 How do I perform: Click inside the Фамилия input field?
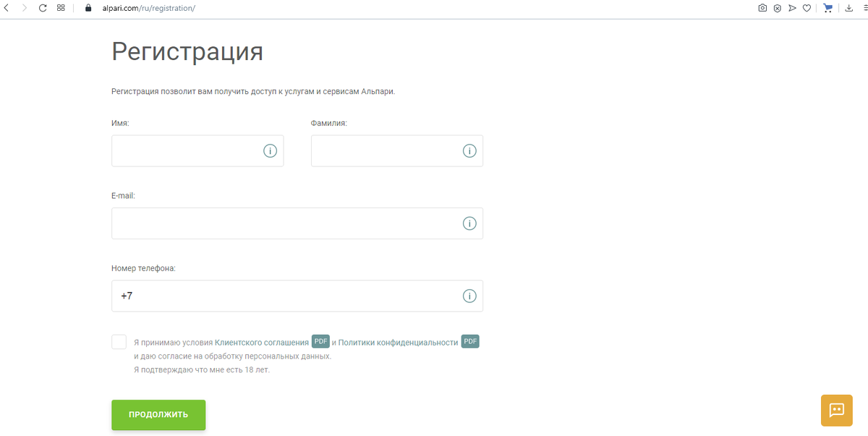pos(397,151)
